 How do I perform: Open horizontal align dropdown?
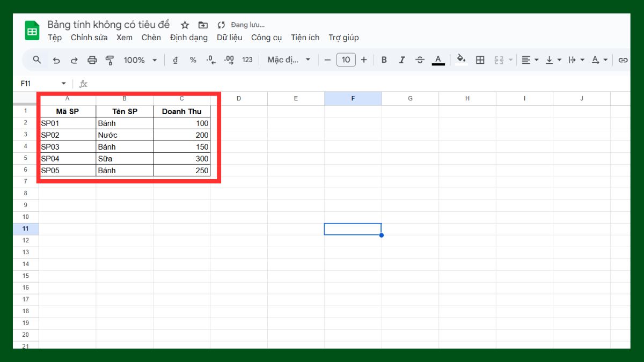tap(530, 60)
